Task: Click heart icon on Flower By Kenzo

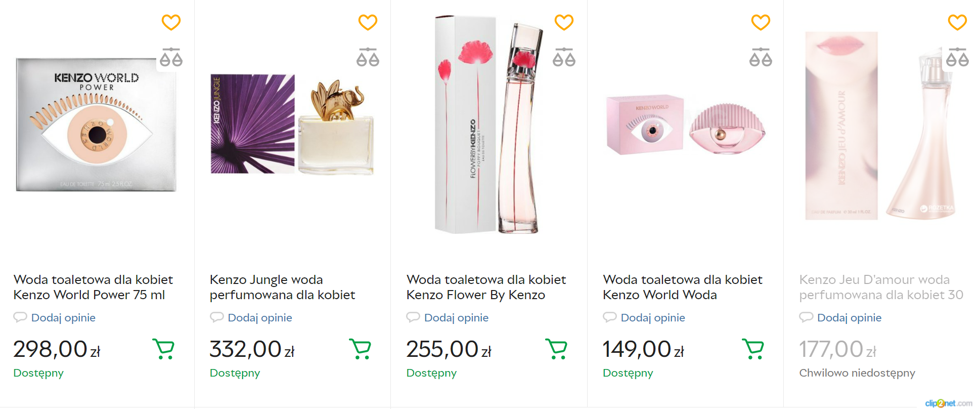Action: click(x=564, y=22)
